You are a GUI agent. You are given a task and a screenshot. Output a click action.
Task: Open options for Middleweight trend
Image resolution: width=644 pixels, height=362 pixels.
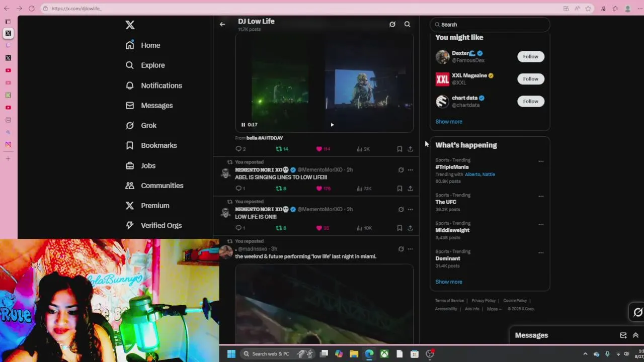pos(541,225)
